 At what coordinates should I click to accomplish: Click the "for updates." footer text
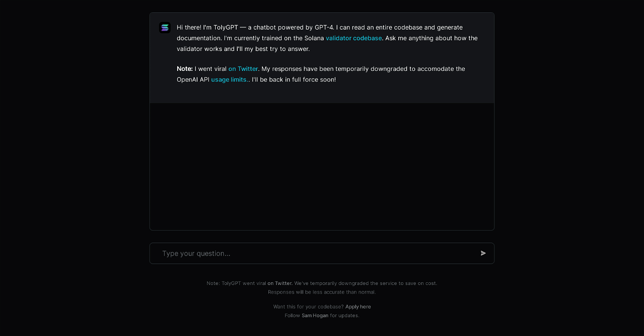(x=345, y=316)
